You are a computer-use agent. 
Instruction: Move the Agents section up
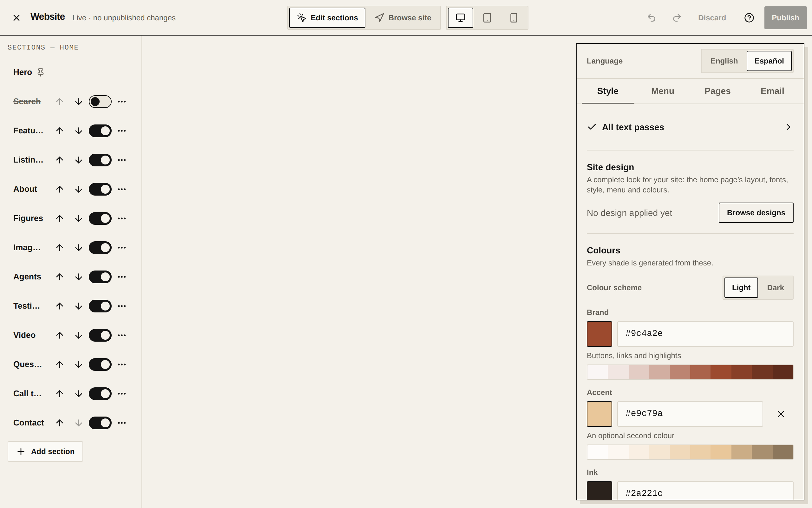pos(60,277)
